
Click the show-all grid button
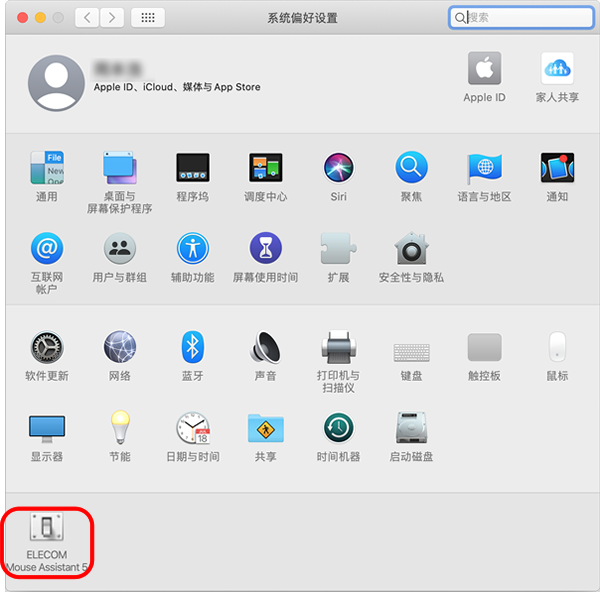[148, 18]
